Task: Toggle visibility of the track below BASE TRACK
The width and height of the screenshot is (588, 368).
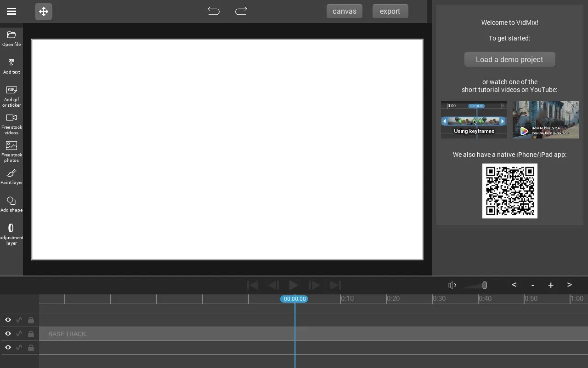Action: point(8,347)
